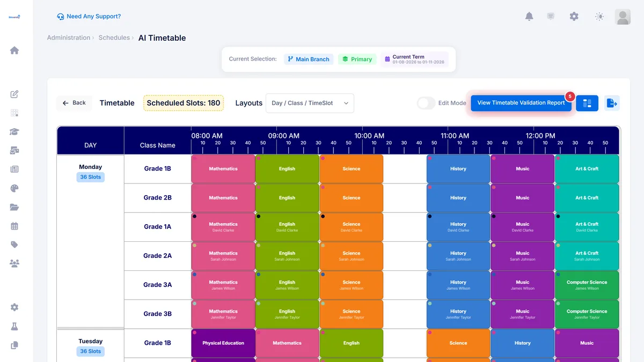The image size is (644, 362).
Task: Click the Back button
Action: tap(74, 103)
